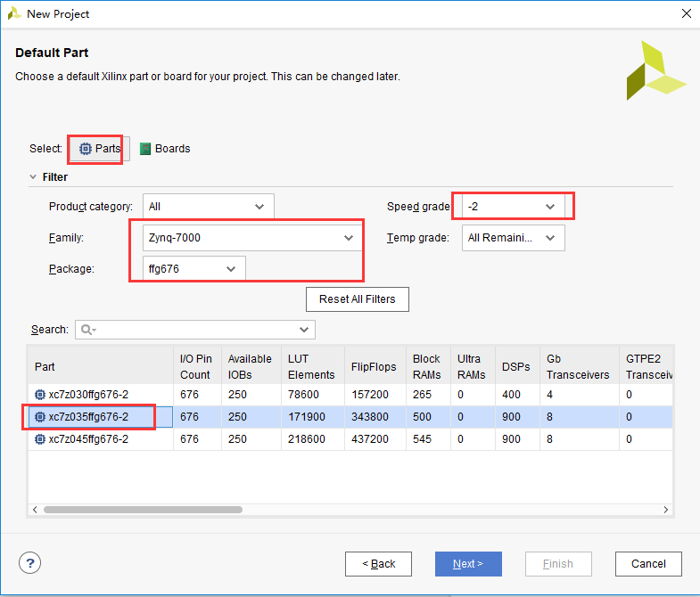This screenshot has height=597, width=700.
Task: Sort by Available IOBs column header
Action: click(x=251, y=366)
